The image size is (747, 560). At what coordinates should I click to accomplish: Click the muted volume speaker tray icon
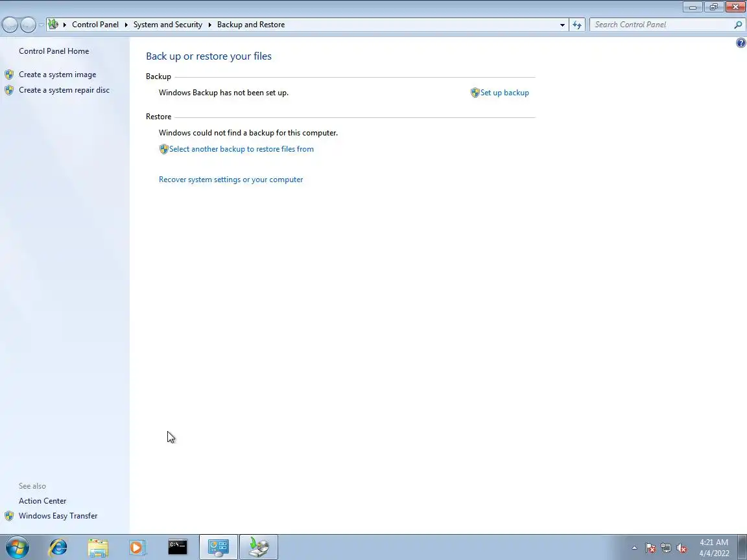tap(682, 548)
